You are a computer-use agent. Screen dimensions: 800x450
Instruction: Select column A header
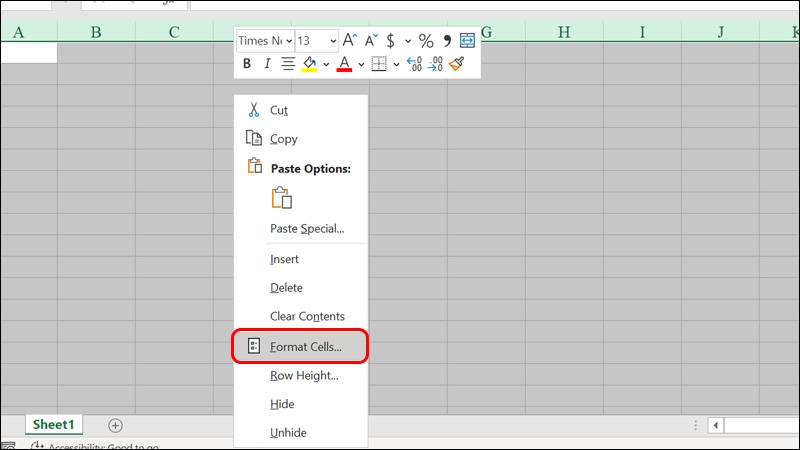pos(29,32)
